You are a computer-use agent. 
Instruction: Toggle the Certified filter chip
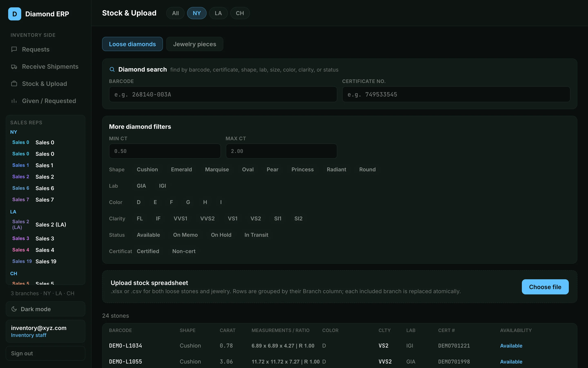tap(148, 251)
